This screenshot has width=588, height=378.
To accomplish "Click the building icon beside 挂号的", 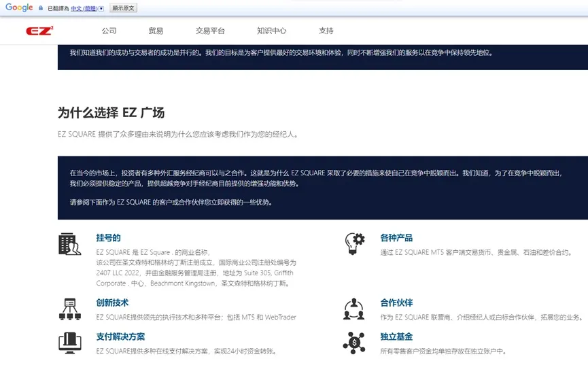I will [x=69, y=244].
